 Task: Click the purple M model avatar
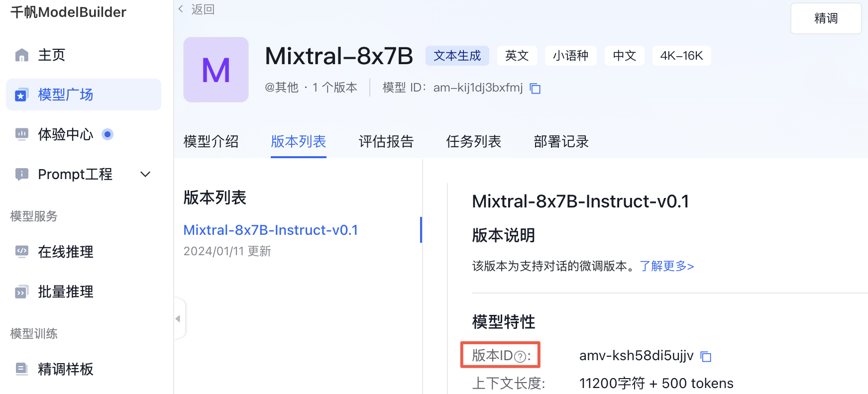tap(216, 70)
